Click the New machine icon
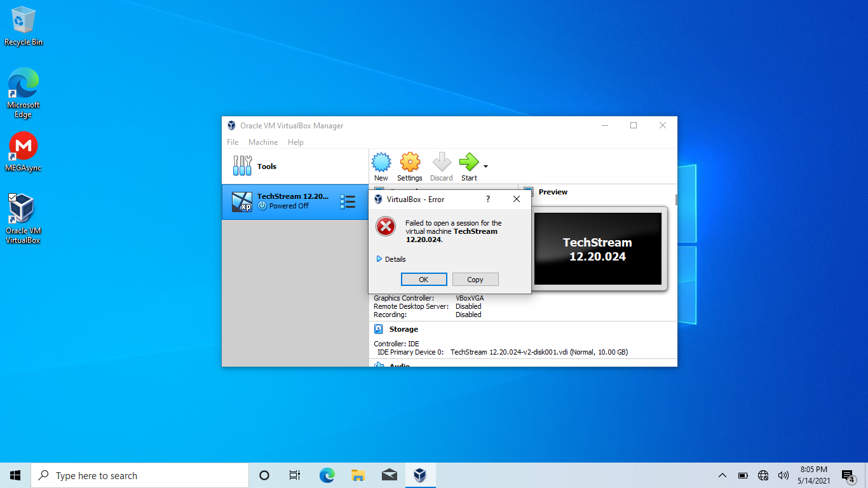Screen dimensions: 868x488 pos(381,162)
